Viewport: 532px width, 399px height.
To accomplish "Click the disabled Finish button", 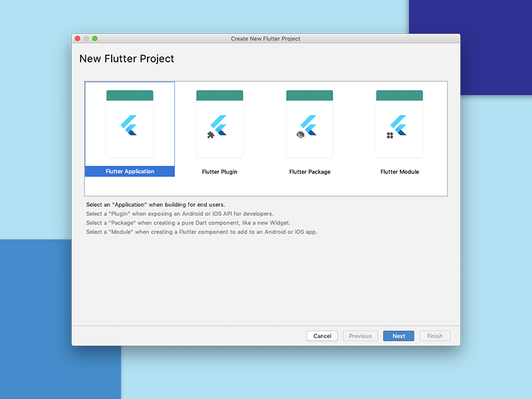I will point(435,336).
